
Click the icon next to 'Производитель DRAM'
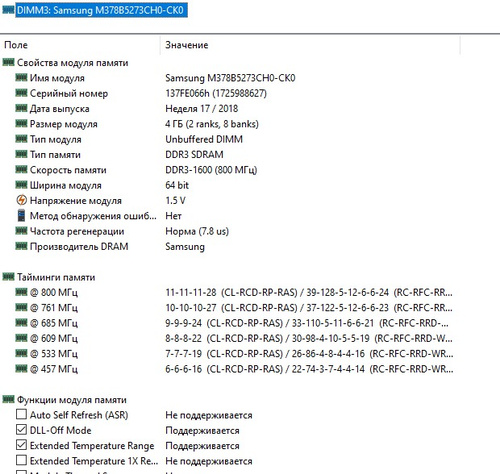pos(21,246)
